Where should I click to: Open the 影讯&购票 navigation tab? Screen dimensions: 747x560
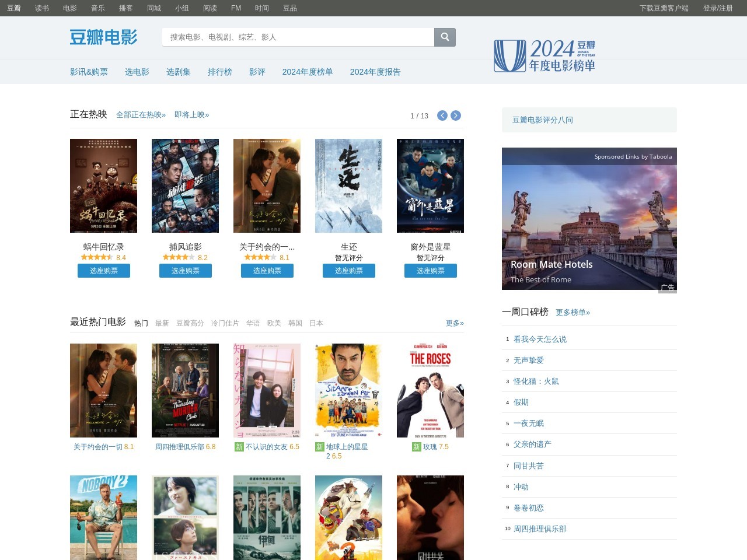89,72
